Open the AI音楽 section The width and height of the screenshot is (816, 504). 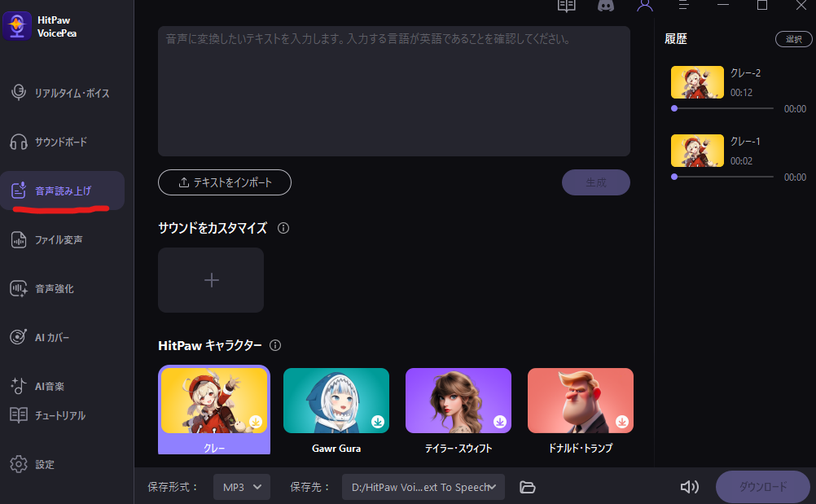pos(63,387)
